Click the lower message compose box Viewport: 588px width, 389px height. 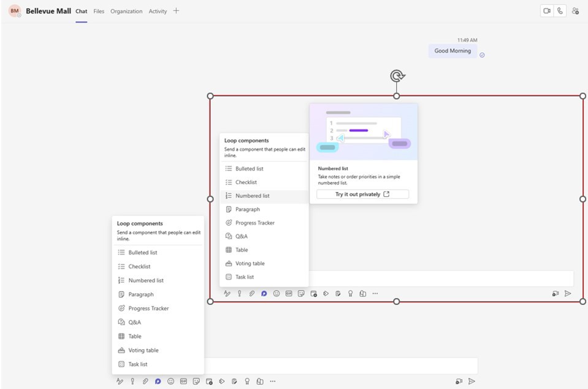click(340, 365)
